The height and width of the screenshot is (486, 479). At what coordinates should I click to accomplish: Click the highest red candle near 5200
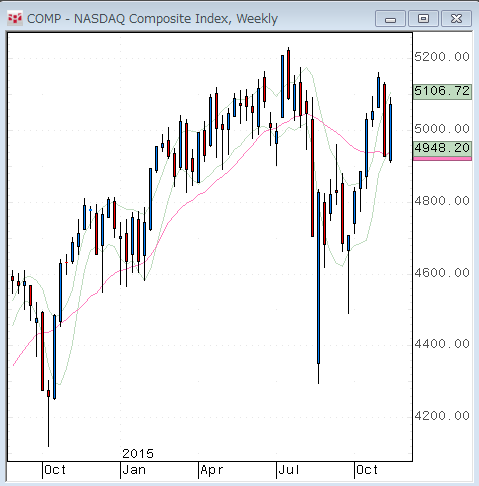pyautogui.click(x=288, y=75)
